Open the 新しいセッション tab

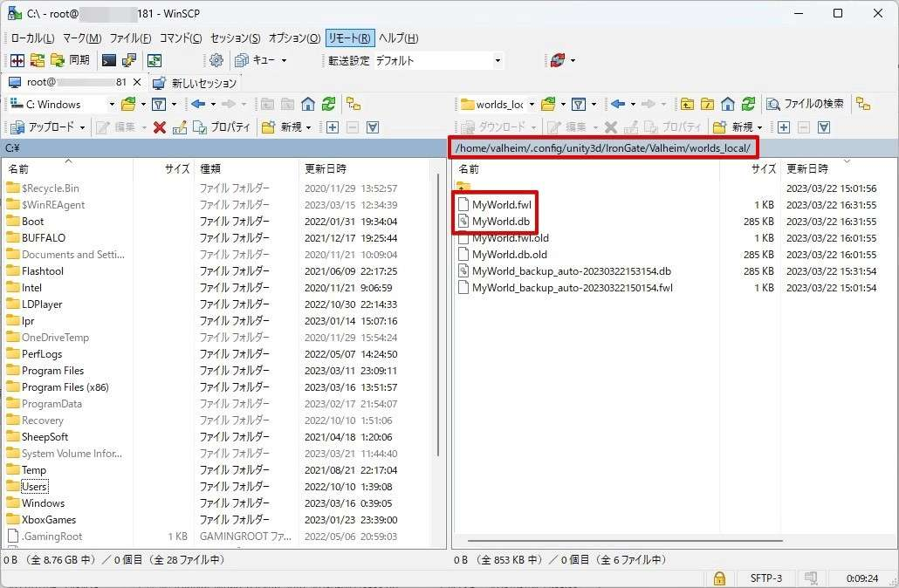(x=195, y=83)
